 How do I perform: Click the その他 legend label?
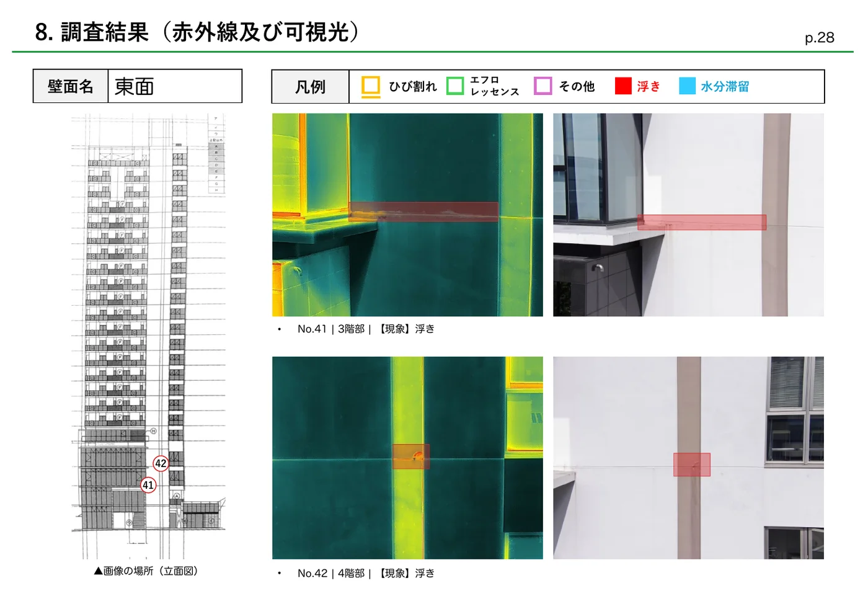(577, 86)
